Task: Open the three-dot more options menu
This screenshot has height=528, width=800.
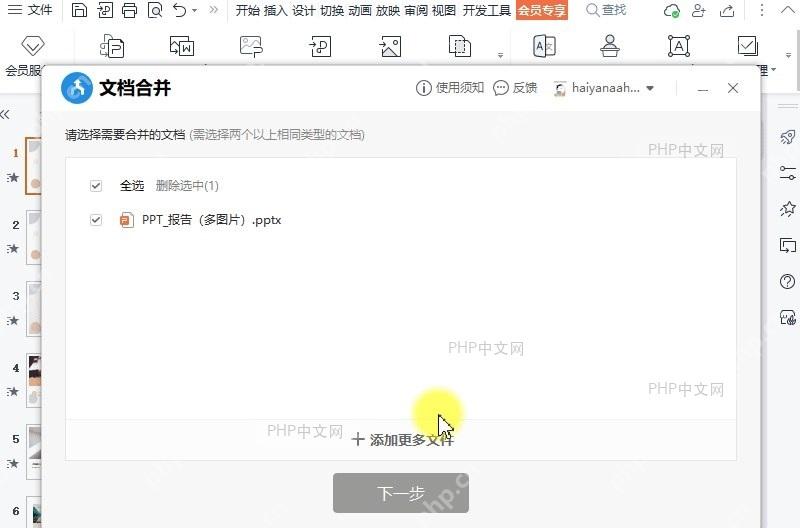Action: [762, 10]
